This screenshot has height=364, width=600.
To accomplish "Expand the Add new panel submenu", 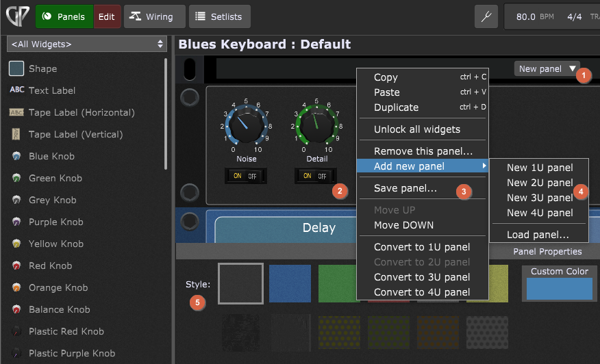I will click(423, 166).
